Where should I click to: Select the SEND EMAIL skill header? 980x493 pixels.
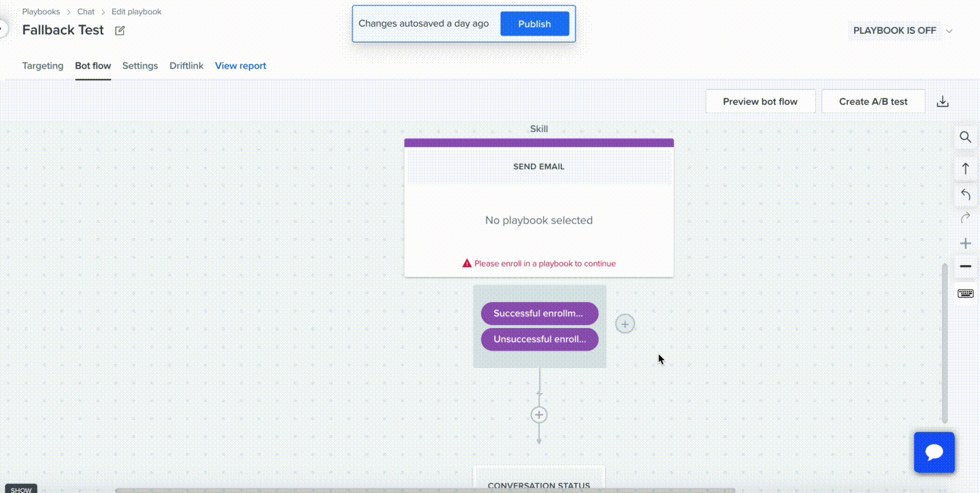pyautogui.click(x=539, y=166)
